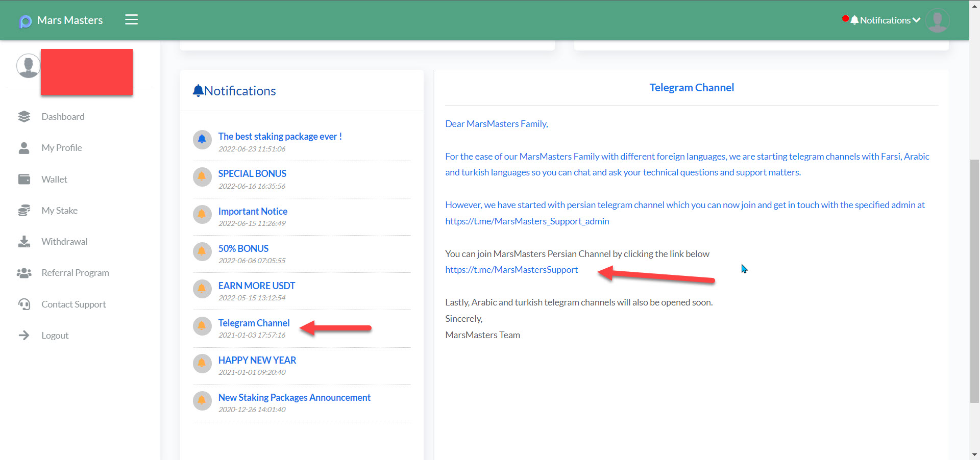Go to My Profile page
The width and height of the screenshot is (980, 460).
point(62,148)
